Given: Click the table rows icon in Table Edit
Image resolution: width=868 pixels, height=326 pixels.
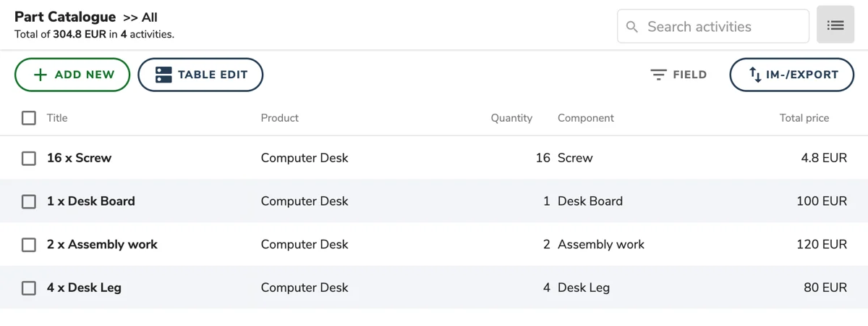Looking at the screenshot, I should pos(164,75).
